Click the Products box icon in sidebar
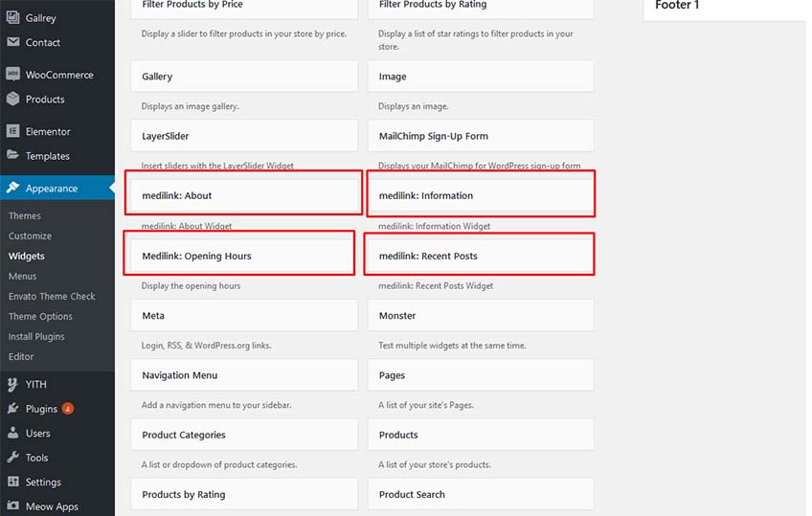This screenshot has height=516, width=812. 13,99
